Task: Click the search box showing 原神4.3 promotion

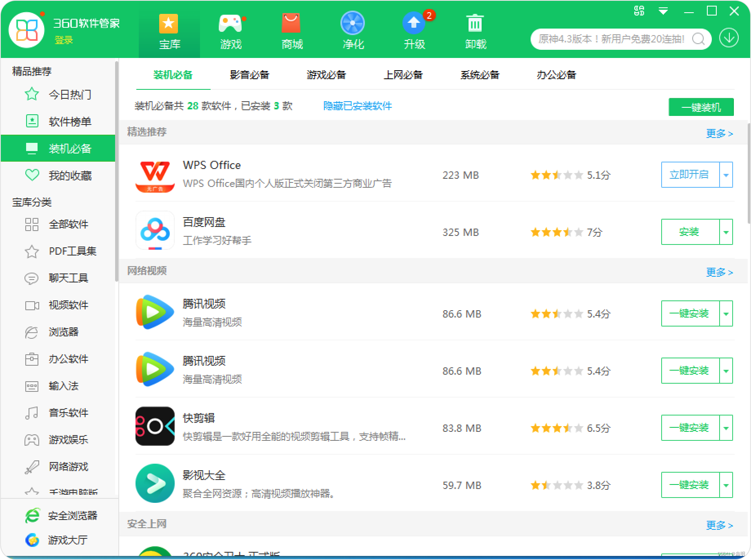Action: click(x=612, y=39)
